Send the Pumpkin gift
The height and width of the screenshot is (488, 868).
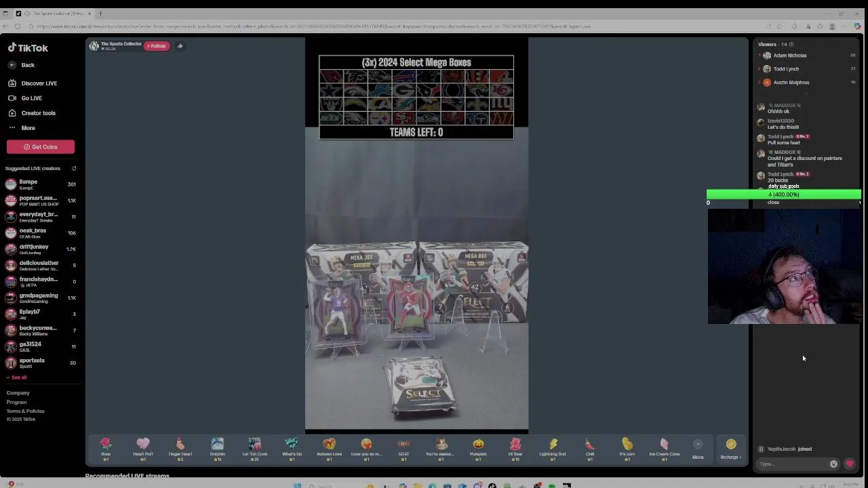(x=478, y=449)
